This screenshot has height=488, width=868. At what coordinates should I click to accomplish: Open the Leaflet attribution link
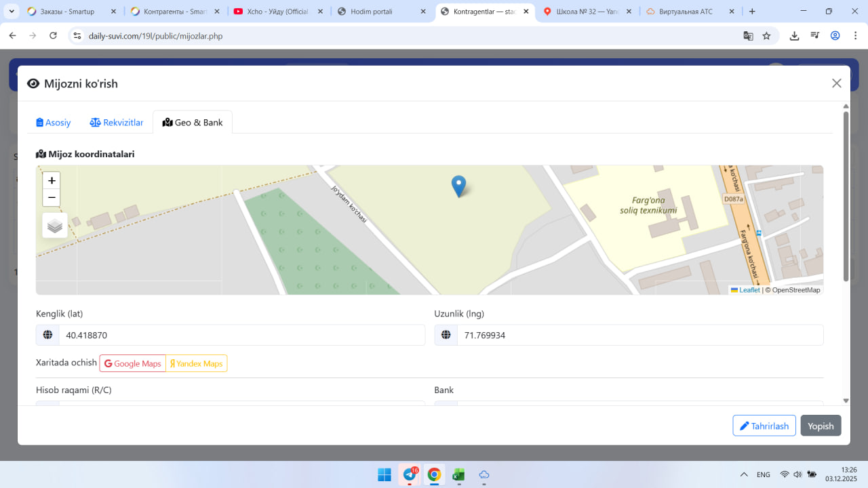click(x=745, y=290)
